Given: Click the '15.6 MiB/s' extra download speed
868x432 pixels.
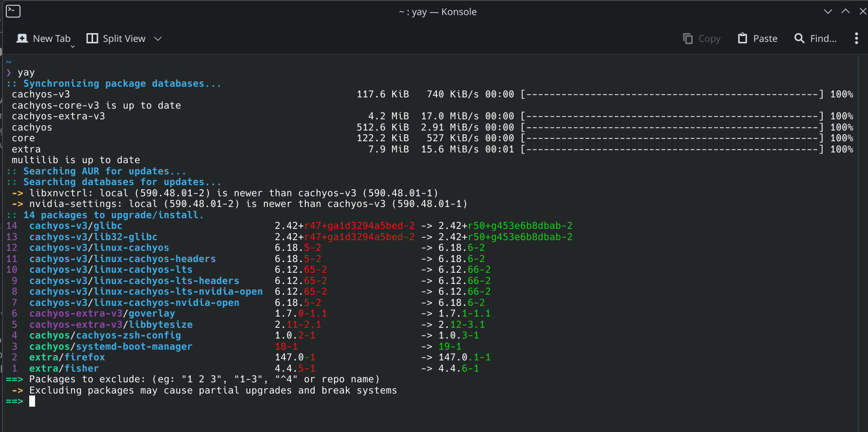Looking at the screenshot, I should (x=450, y=150).
